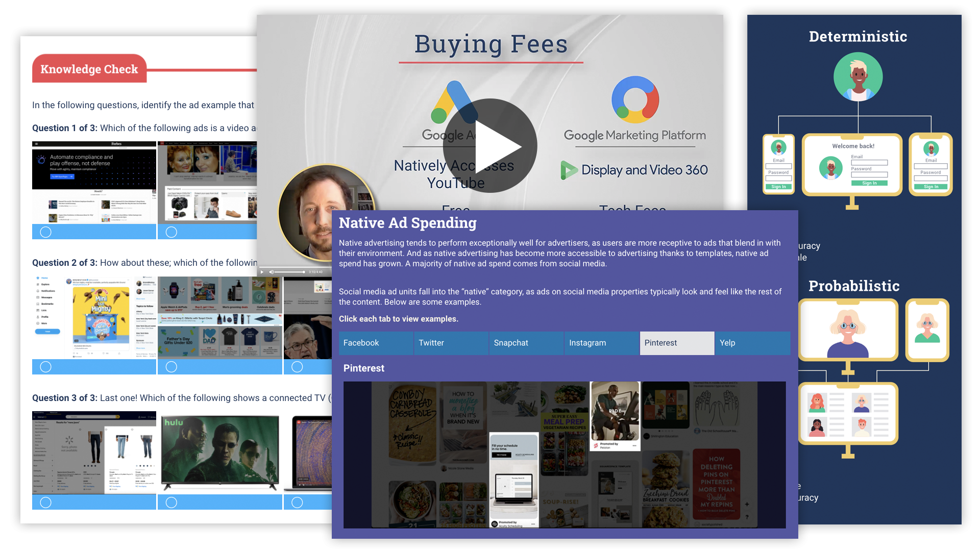Open the Facebook tab
This screenshot has height=551, width=980.
click(376, 343)
